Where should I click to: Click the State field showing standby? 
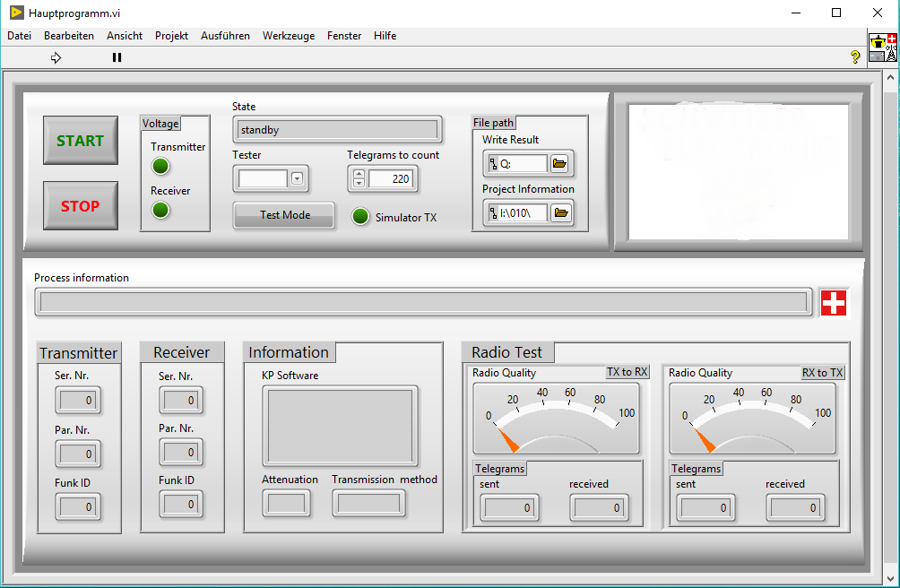[337, 130]
